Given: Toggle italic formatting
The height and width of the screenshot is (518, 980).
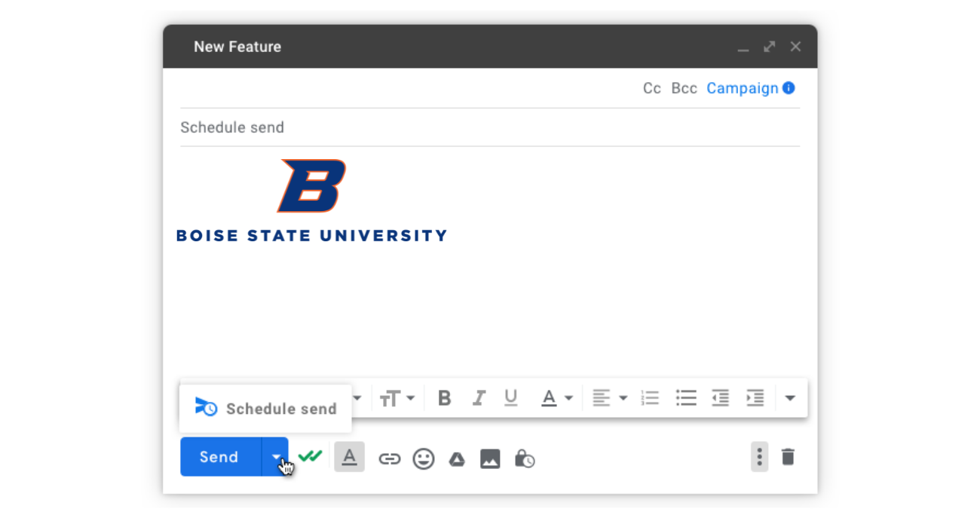Looking at the screenshot, I should [479, 398].
